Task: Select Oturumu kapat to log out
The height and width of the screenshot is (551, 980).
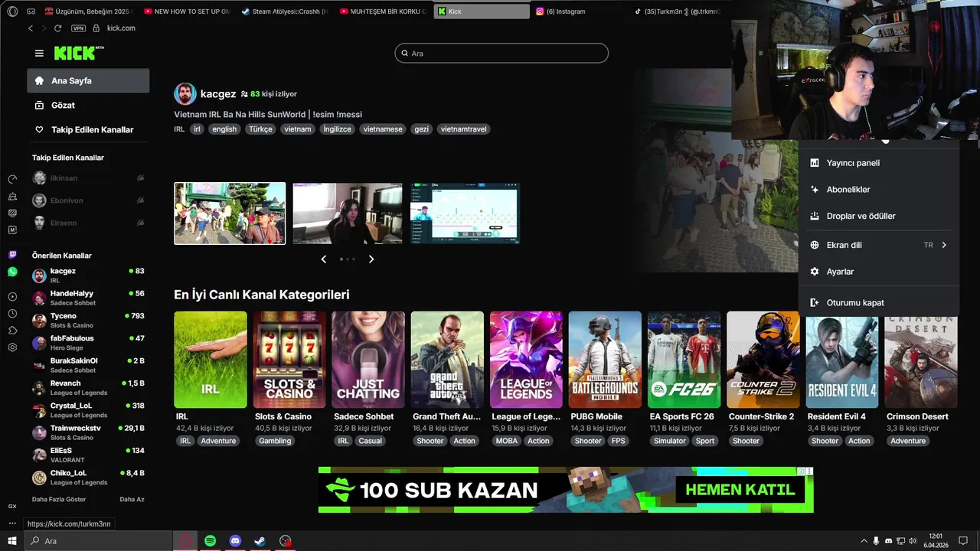Action: 879,302
